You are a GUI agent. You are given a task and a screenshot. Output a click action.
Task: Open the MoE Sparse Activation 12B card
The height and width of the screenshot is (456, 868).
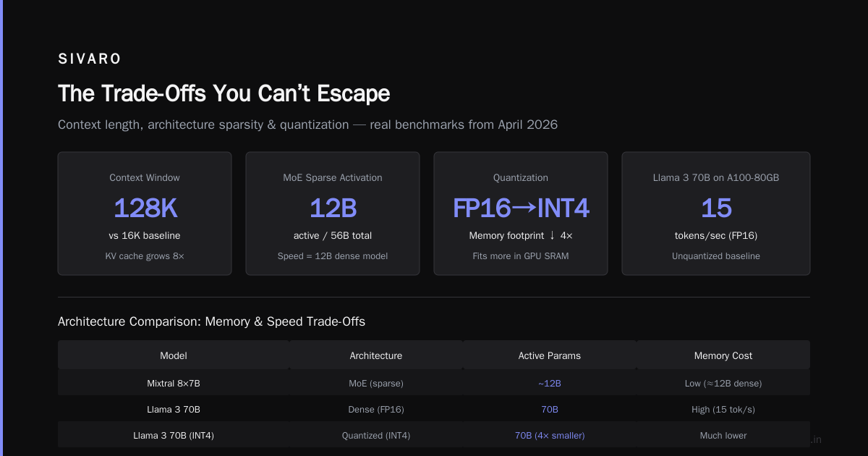pyautogui.click(x=333, y=214)
